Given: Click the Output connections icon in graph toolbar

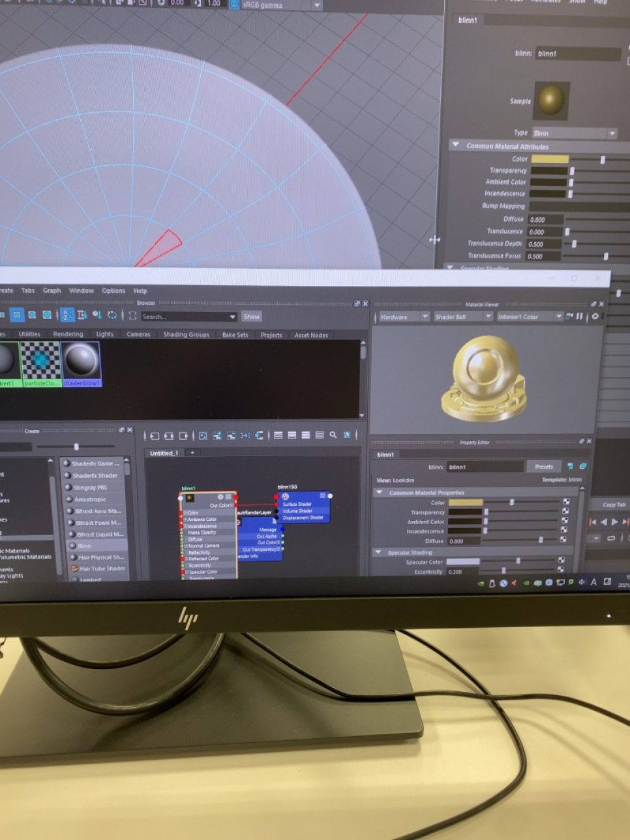Looking at the screenshot, I should tap(183, 435).
